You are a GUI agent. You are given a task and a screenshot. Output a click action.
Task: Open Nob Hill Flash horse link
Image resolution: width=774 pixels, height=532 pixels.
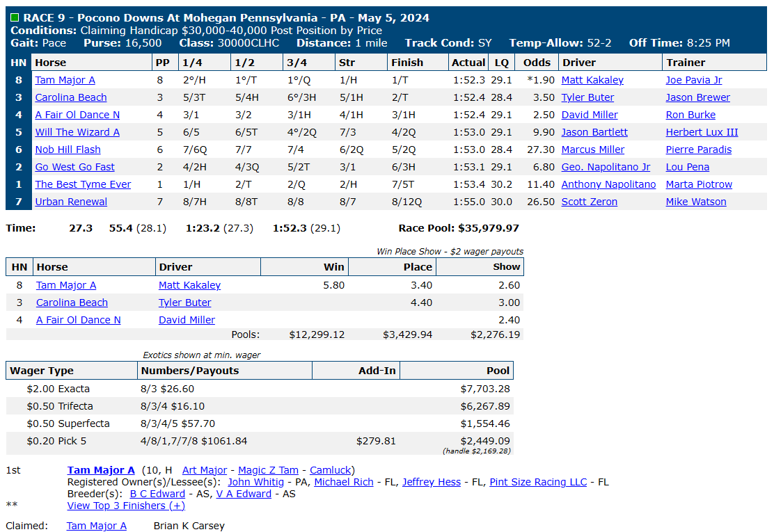pos(68,150)
